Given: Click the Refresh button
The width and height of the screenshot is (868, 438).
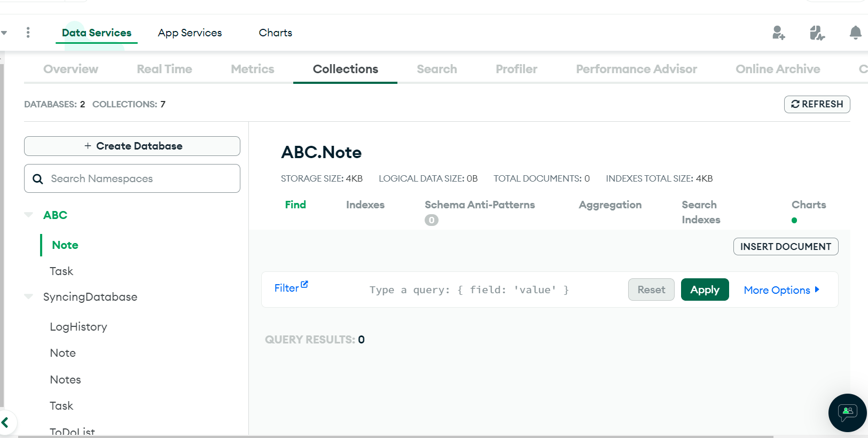Looking at the screenshot, I should click(x=817, y=104).
